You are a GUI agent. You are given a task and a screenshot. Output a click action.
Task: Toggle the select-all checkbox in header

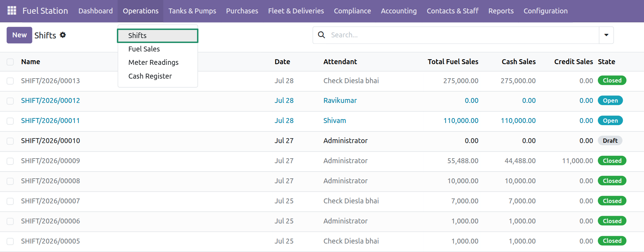click(x=10, y=62)
